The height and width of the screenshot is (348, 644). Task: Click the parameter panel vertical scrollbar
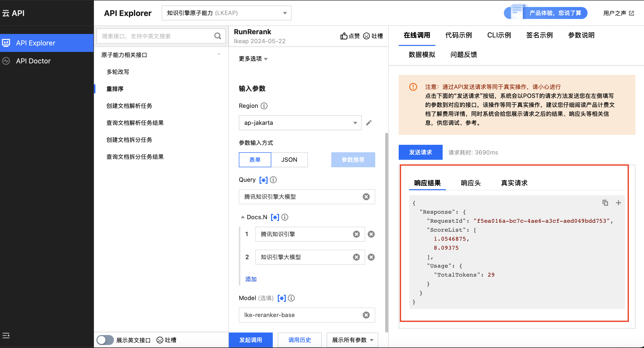pyautogui.click(x=386, y=232)
